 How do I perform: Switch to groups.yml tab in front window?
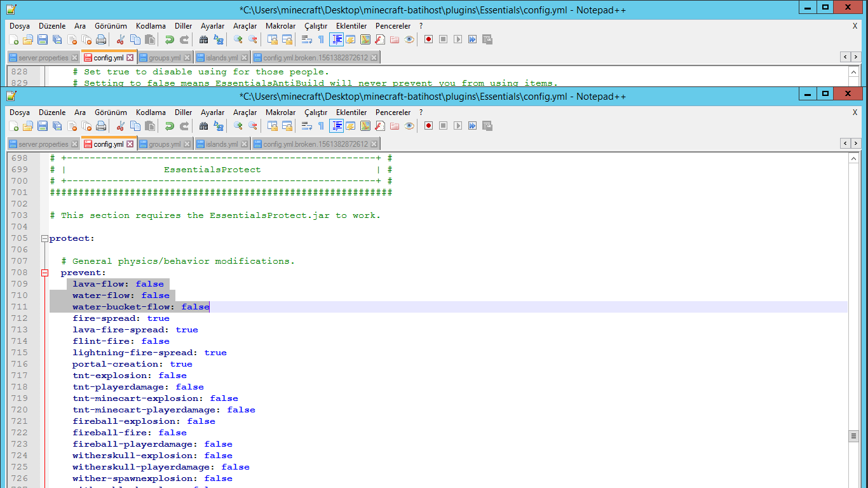165,144
